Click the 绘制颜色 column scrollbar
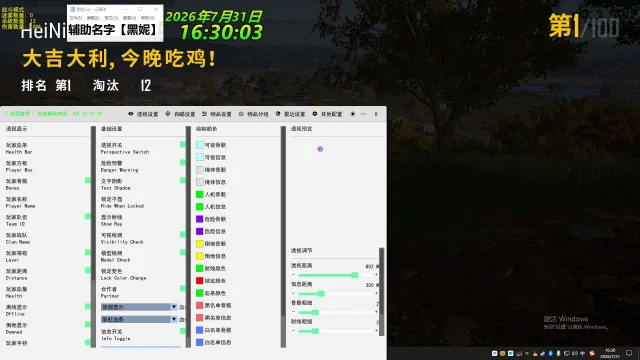 point(283,237)
